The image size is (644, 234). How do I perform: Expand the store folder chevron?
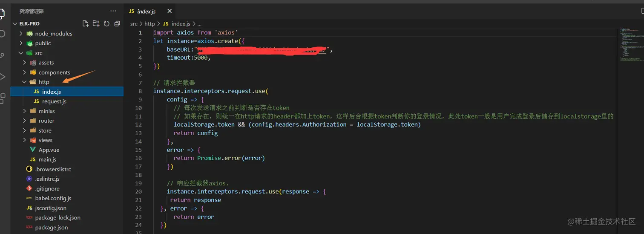pyautogui.click(x=25, y=130)
